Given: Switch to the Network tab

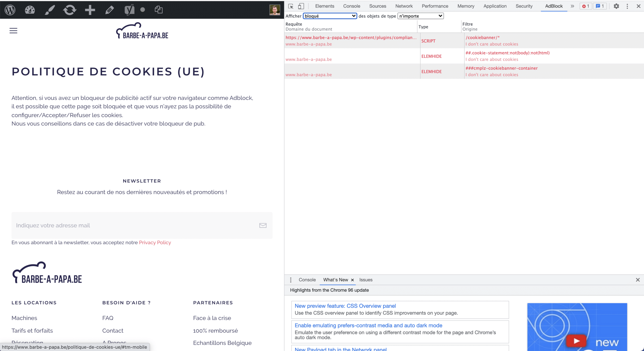Looking at the screenshot, I should click(x=404, y=6).
